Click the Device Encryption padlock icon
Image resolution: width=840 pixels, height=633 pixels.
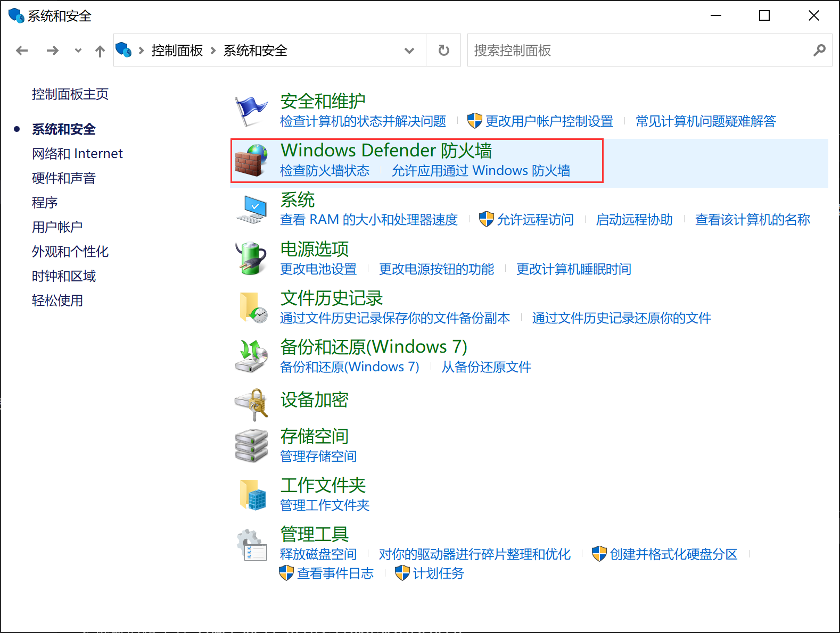coord(251,404)
